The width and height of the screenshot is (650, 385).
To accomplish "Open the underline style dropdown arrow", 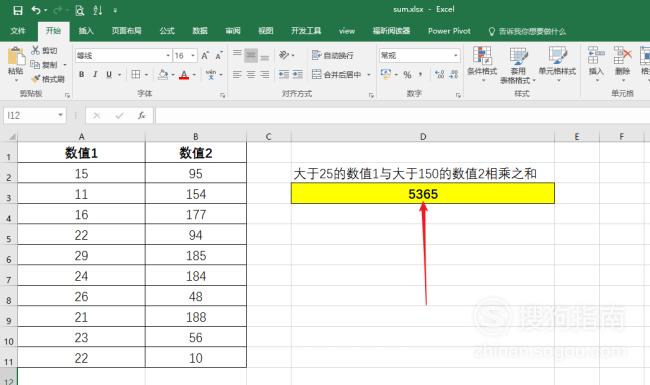I will [x=120, y=75].
